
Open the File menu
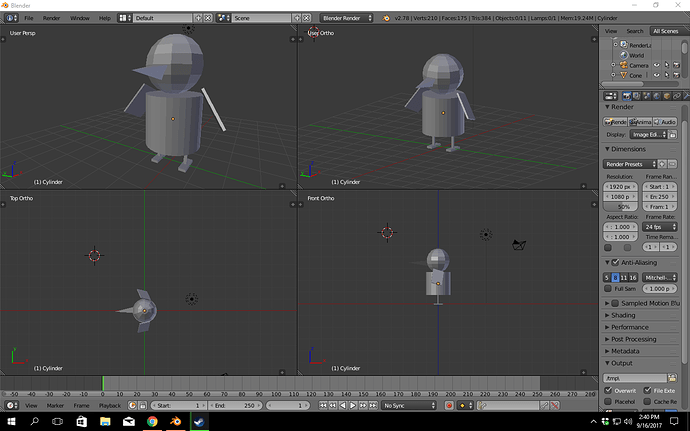click(x=29, y=18)
